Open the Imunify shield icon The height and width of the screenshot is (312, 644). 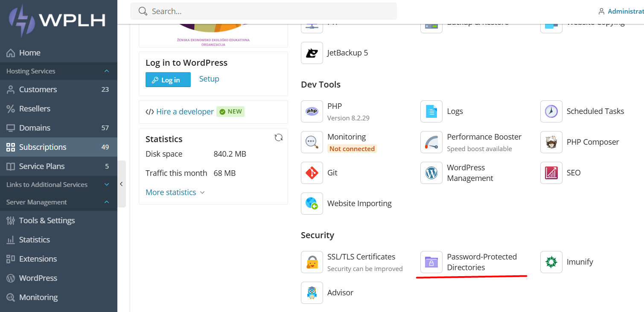point(551,262)
